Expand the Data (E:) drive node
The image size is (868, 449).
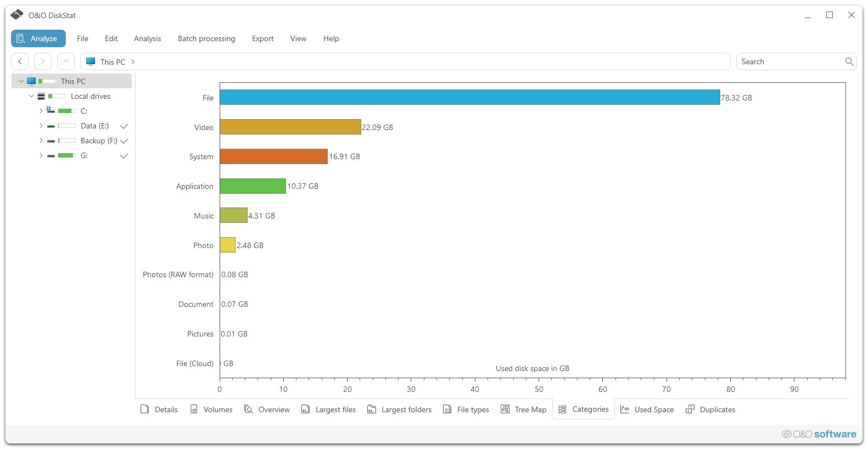point(41,126)
